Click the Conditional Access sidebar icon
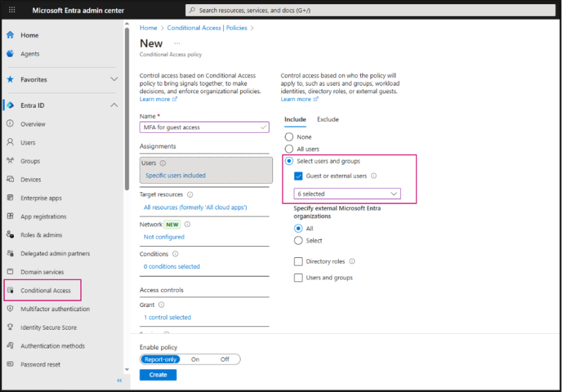 [10, 290]
